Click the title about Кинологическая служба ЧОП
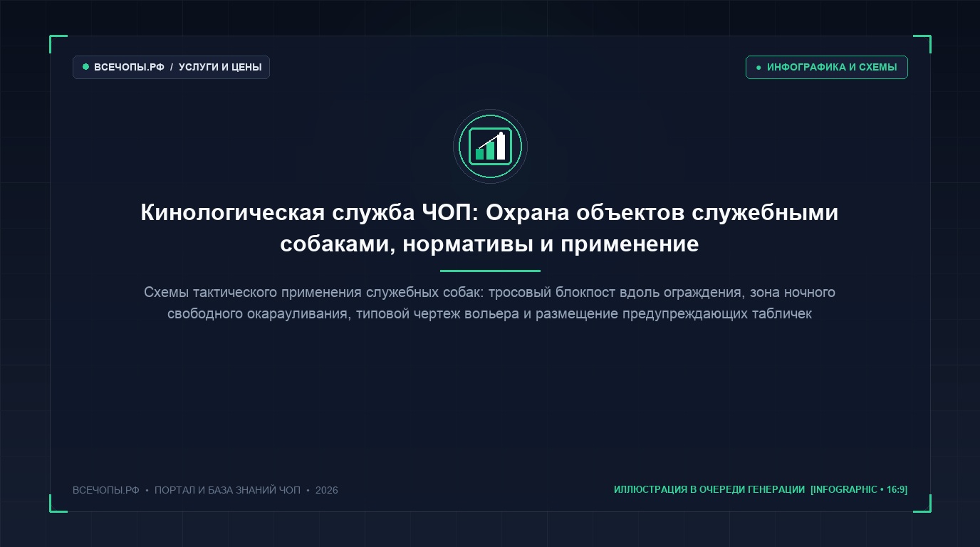This screenshot has height=547, width=980. [x=490, y=228]
